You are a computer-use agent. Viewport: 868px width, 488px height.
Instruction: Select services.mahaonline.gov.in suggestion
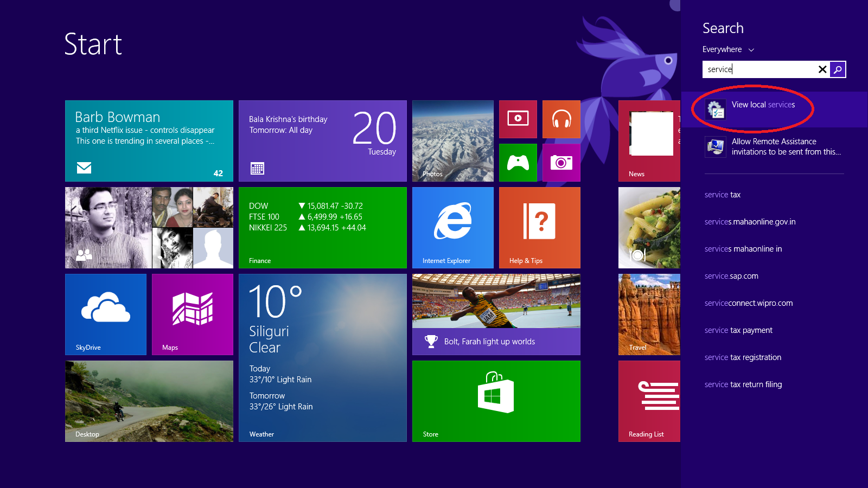750,222
